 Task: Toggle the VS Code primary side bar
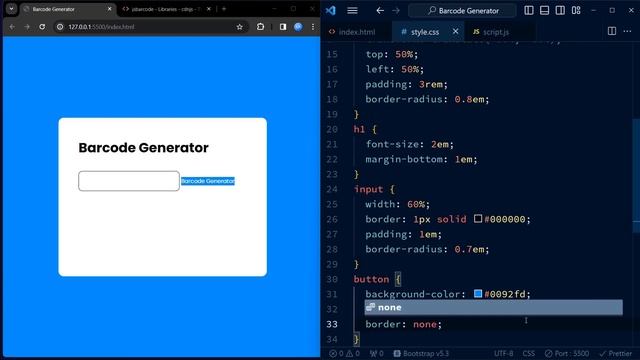pos(529,10)
